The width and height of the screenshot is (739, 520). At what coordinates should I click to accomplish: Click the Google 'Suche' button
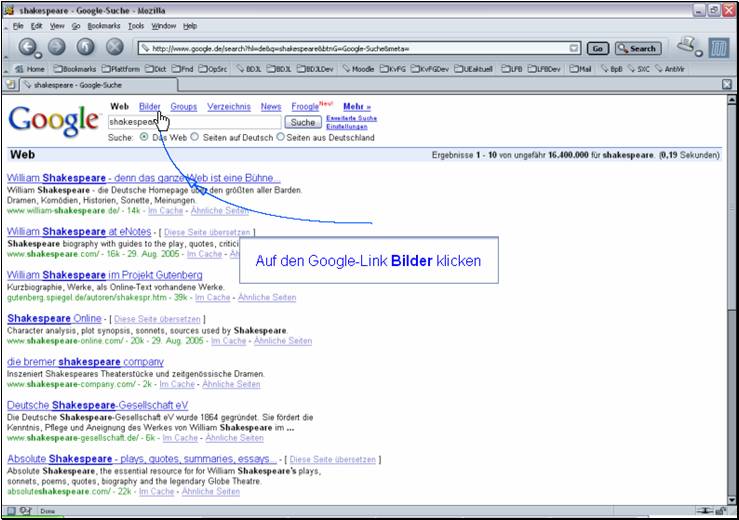(303, 122)
